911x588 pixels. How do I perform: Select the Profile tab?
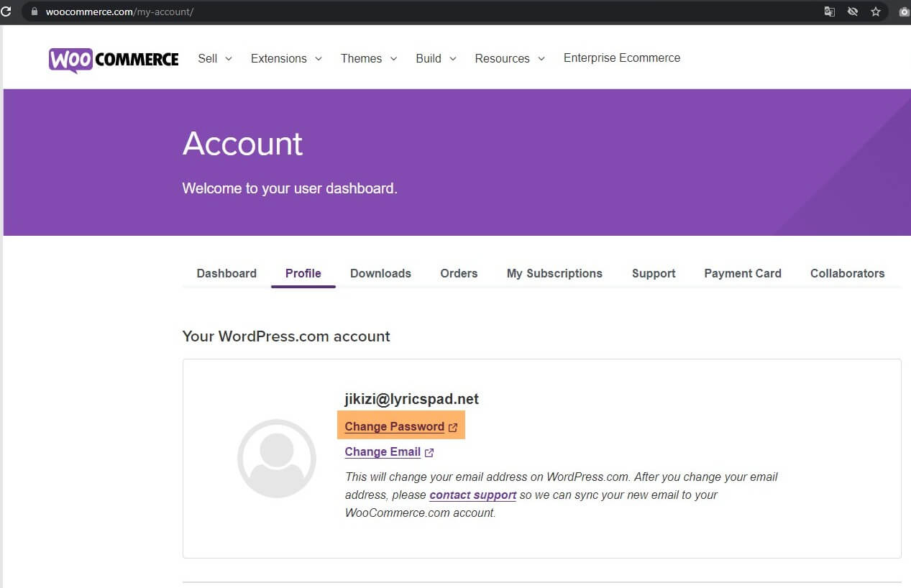pos(303,273)
